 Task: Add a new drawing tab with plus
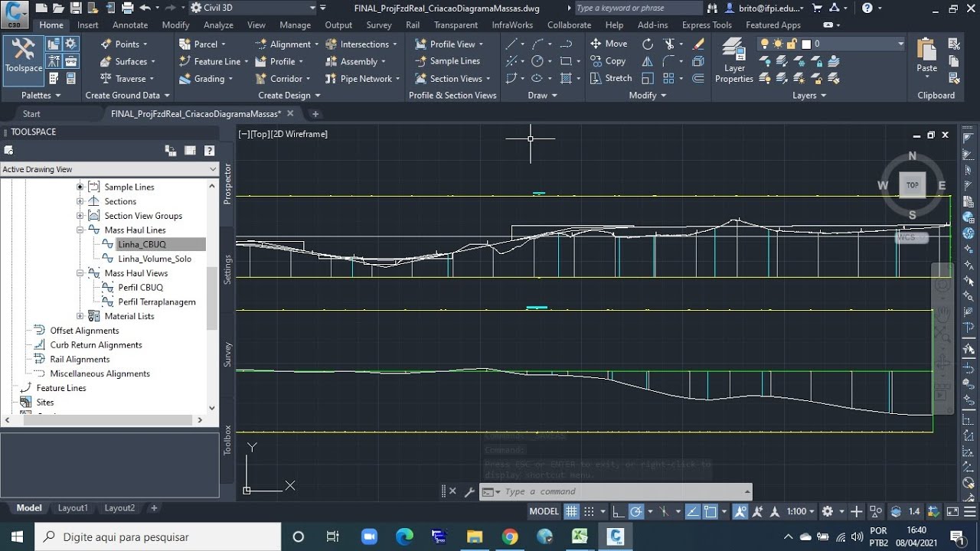[x=315, y=113]
